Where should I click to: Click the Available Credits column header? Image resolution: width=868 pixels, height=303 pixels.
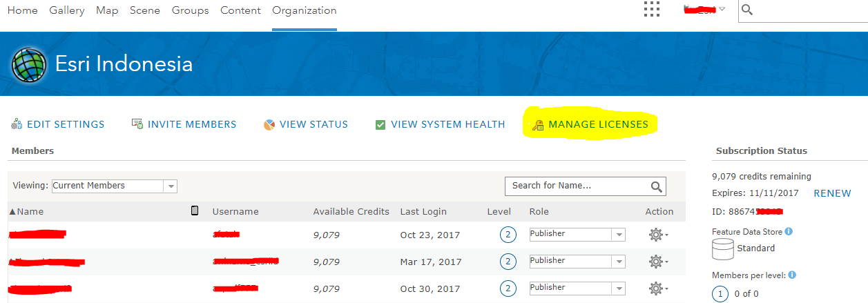pos(351,212)
